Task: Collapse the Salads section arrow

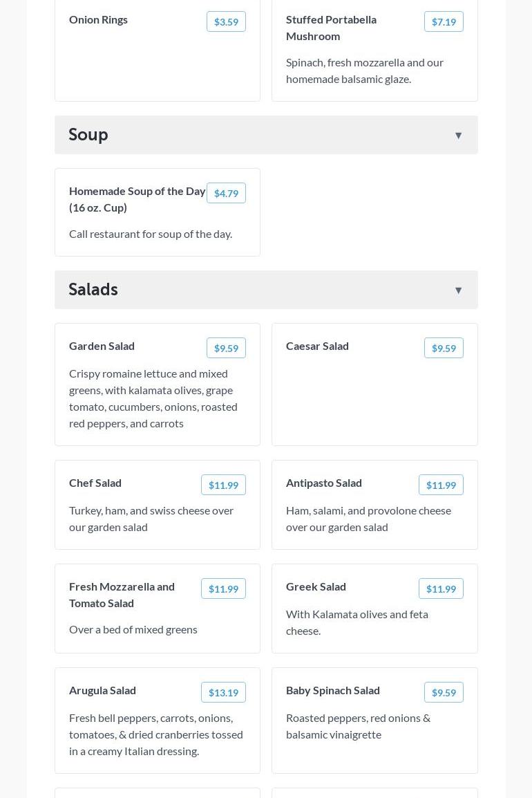Action: coord(458,290)
